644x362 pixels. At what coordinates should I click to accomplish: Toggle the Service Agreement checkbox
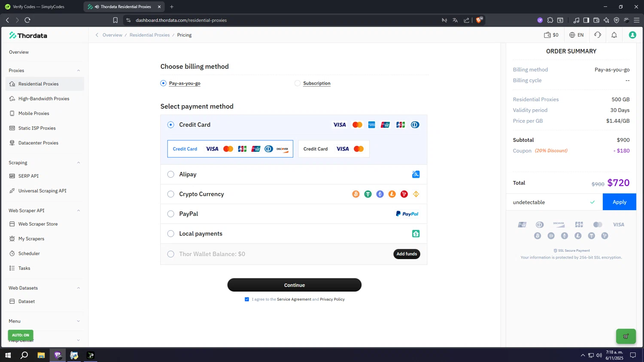click(x=247, y=299)
